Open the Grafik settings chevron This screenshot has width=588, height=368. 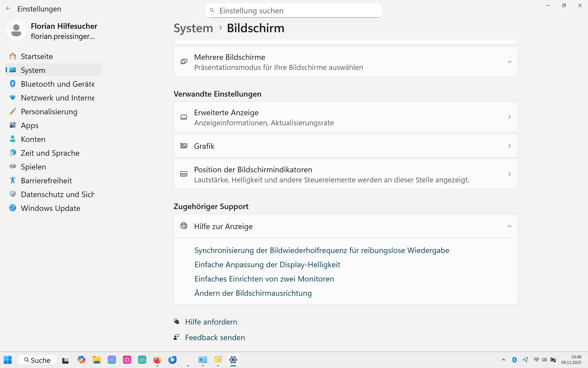[509, 146]
